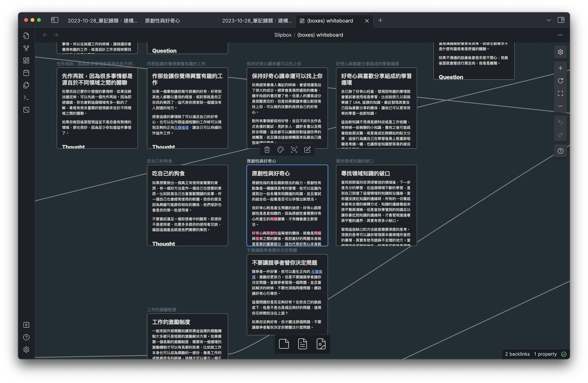This screenshot has width=588, height=383.
Task: Add a blank card to the canvas
Action: tap(284, 344)
